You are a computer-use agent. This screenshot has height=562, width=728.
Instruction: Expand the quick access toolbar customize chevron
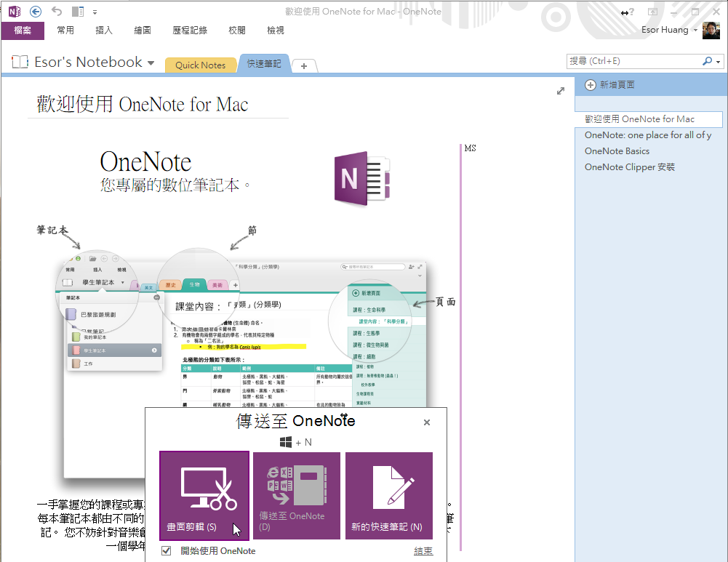(x=95, y=12)
